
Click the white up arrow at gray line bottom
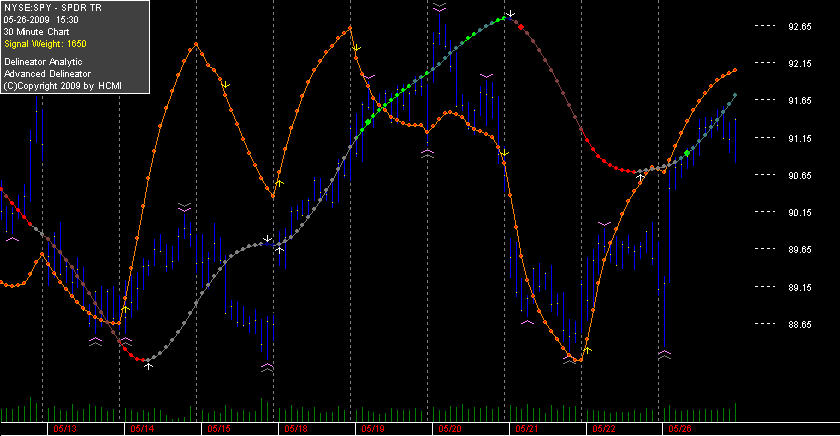coord(148,366)
